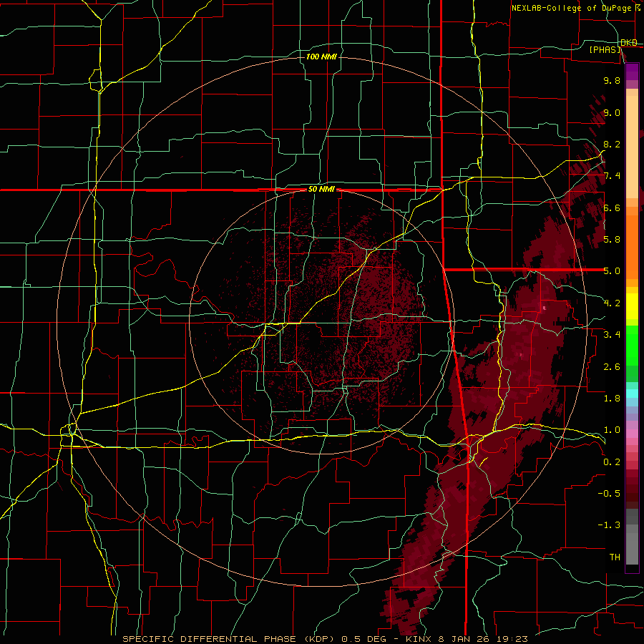Click the 0.2 scale value
The image size is (644, 644).
click(x=612, y=462)
